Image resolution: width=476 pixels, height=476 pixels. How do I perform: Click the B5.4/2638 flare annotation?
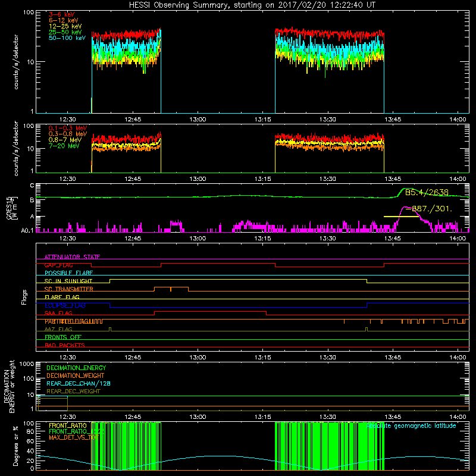click(x=427, y=192)
